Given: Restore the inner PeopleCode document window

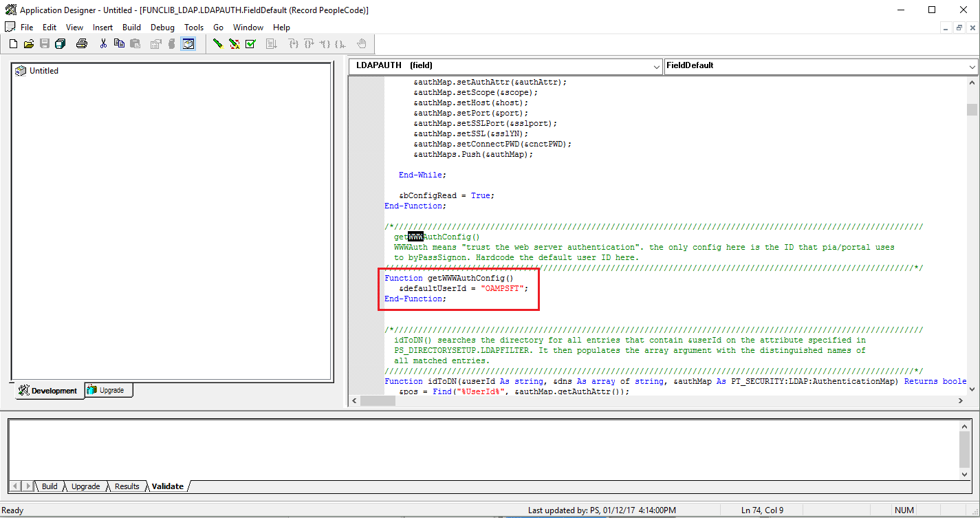Looking at the screenshot, I should point(959,28).
